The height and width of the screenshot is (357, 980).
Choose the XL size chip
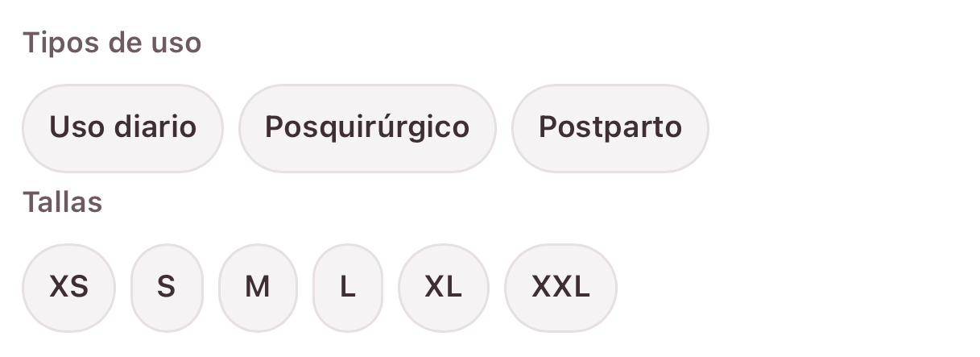(x=443, y=287)
